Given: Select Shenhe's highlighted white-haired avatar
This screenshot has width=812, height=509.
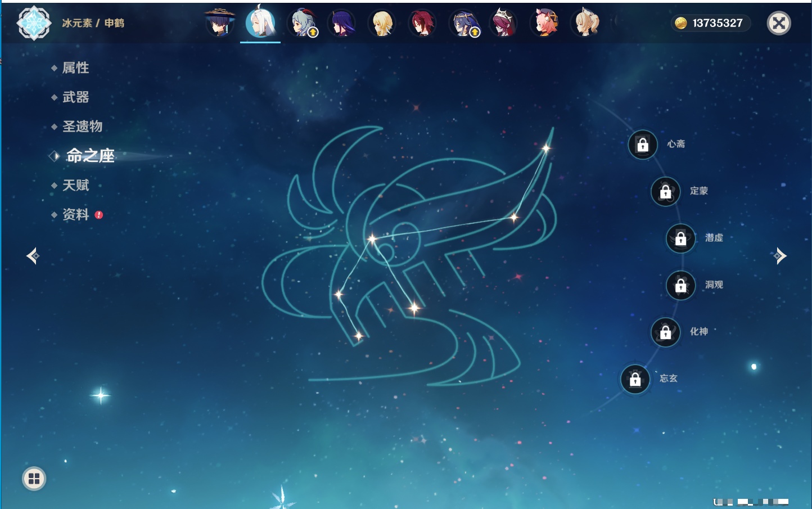Looking at the screenshot, I should (x=260, y=23).
